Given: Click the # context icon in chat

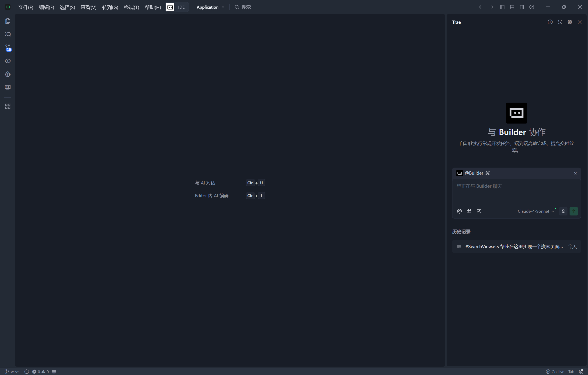Looking at the screenshot, I should point(469,211).
